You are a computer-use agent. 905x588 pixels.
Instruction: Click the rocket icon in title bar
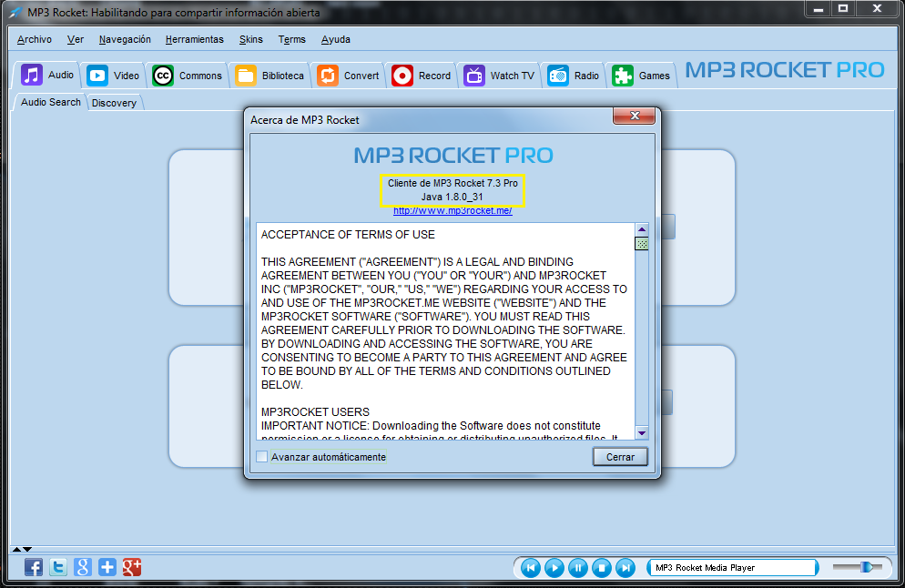pos(15,12)
